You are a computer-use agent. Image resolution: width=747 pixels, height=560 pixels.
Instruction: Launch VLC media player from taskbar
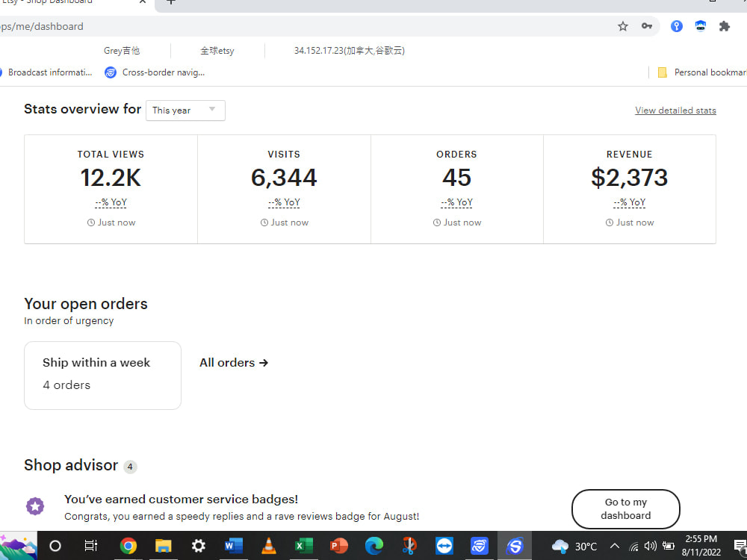coord(269,546)
